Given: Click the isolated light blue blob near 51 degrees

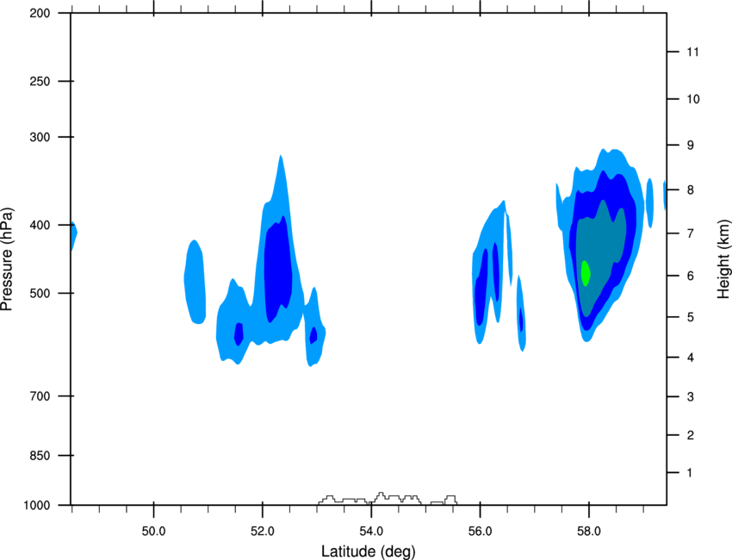Looking at the screenshot, I should pyautogui.click(x=195, y=282).
